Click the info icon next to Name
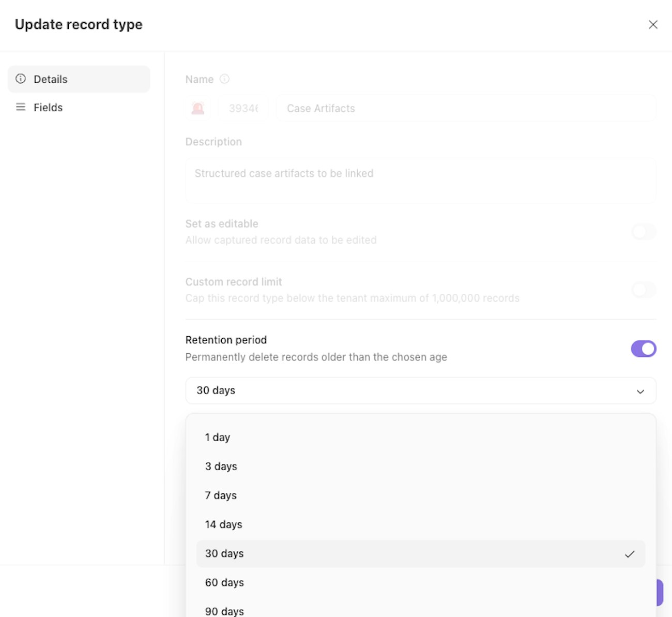This screenshot has width=672, height=617. point(224,79)
